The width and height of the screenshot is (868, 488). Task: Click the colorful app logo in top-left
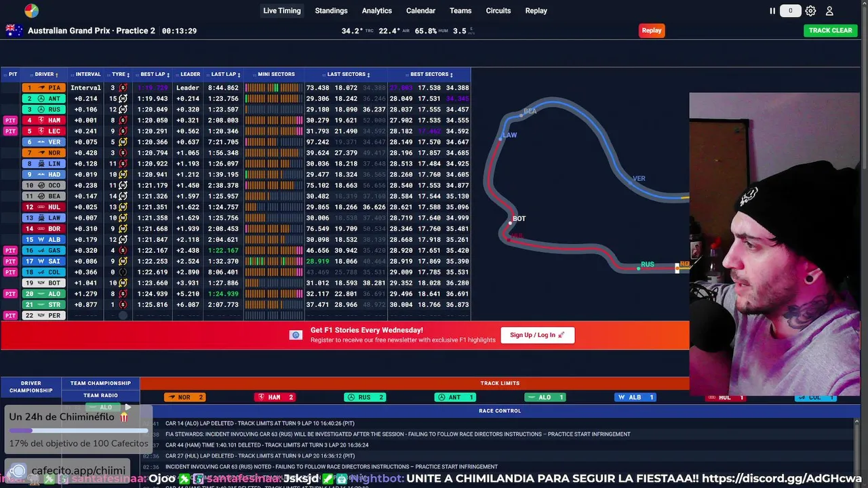(31, 10)
